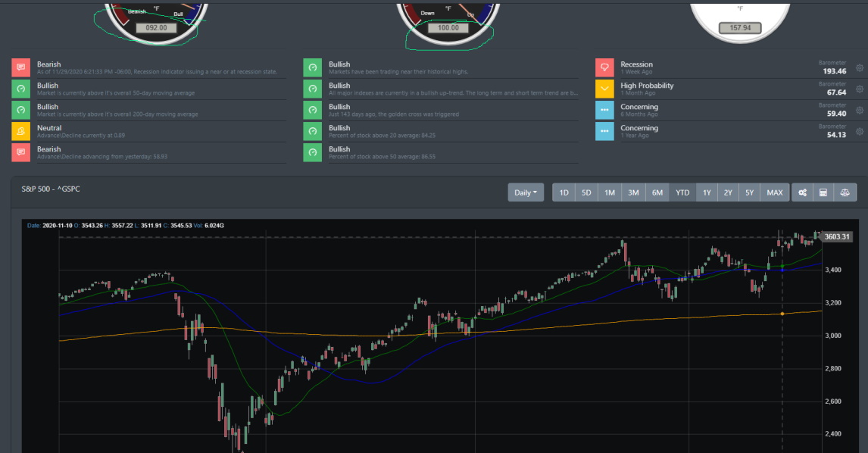
Task: Click blue Concerning 1 Year Ago icon
Action: (x=604, y=131)
